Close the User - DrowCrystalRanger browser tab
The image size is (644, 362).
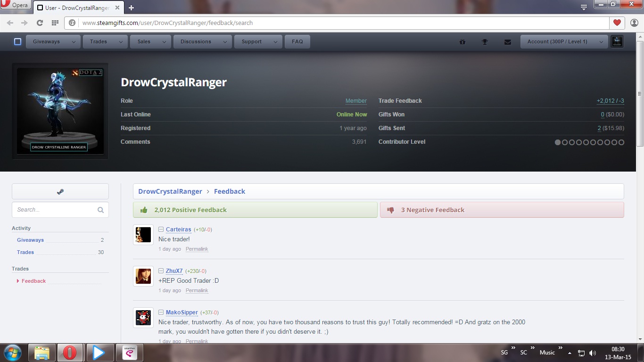click(117, 8)
